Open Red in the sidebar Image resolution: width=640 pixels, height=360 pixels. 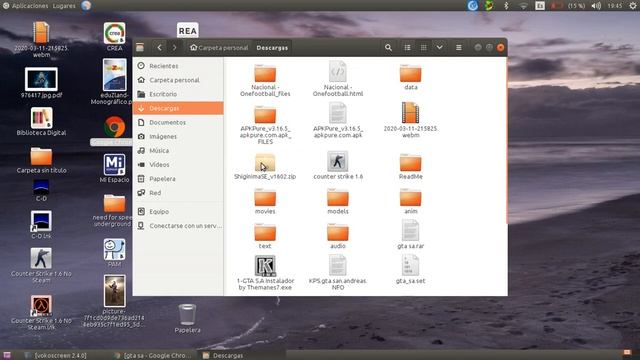[178, 193]
